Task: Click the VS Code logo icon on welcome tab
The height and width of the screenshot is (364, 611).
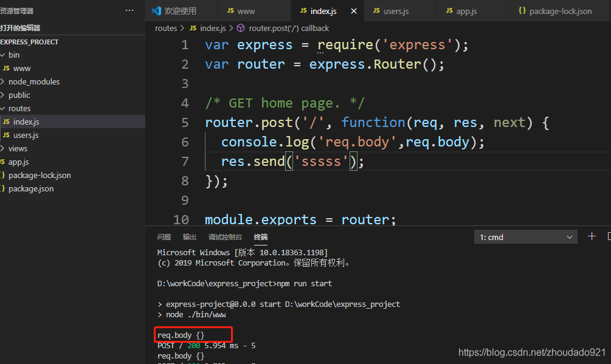Action: coord(156,11)
